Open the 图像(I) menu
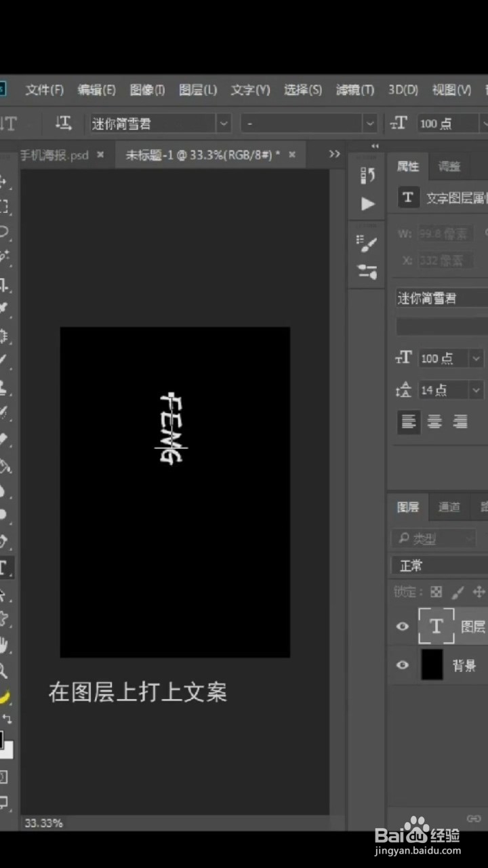Viewport: 488px width, 868px height. [x=147, y=90]
